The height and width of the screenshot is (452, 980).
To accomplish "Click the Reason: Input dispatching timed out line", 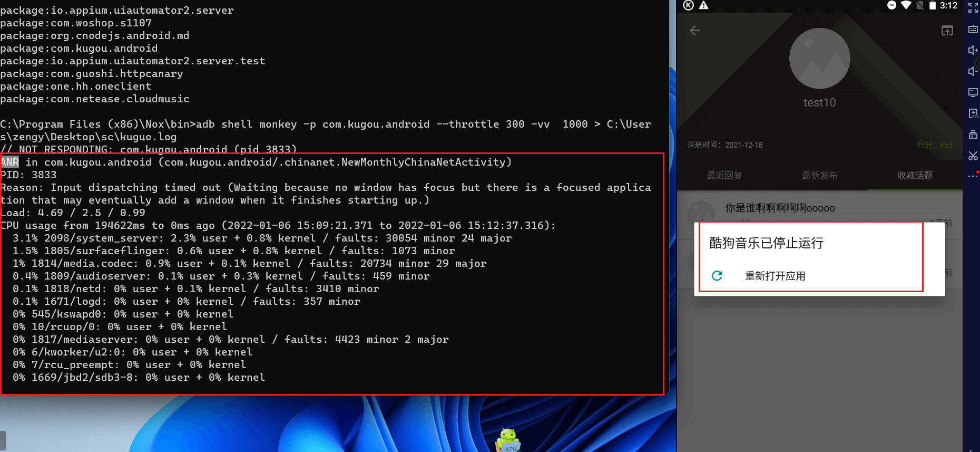I will [x=326, y=194].
